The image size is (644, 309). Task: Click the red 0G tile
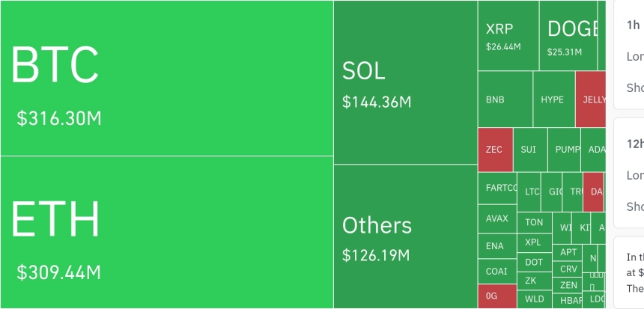497,297
